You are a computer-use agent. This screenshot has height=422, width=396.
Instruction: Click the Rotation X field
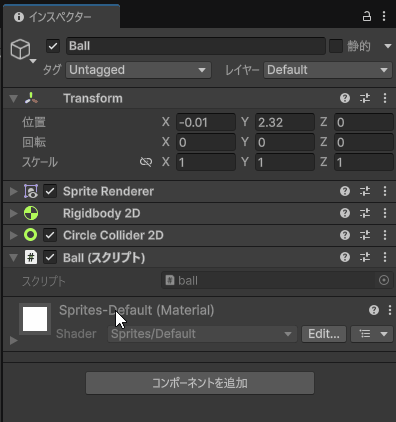(206, 142)
